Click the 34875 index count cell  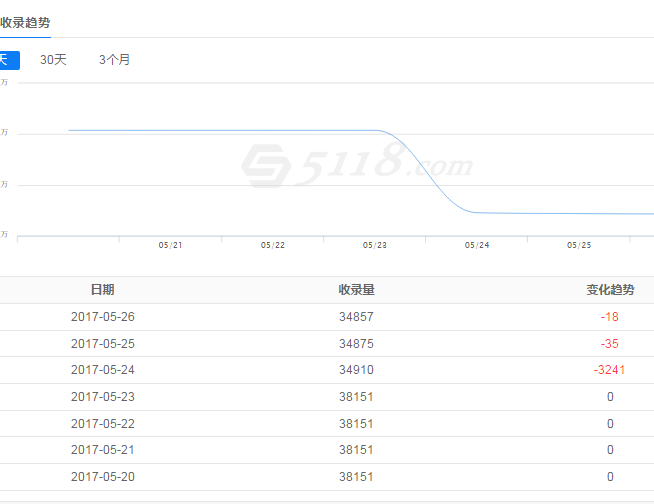coord(356,344)
